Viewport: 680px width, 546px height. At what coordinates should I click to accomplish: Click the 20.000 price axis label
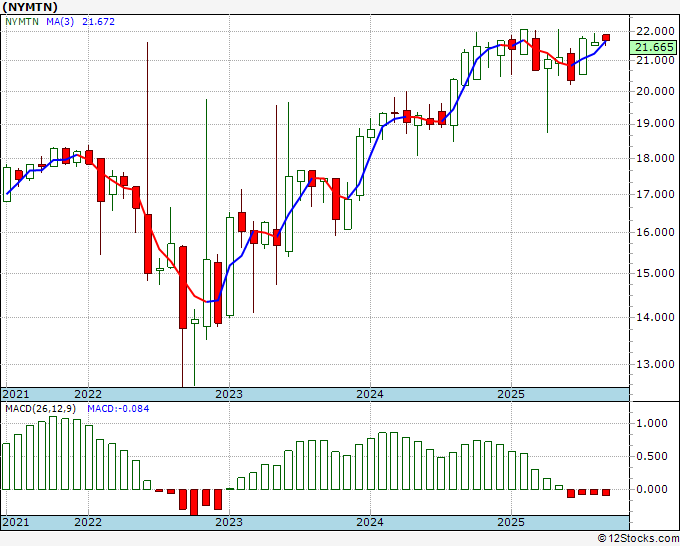[x=655, y=92]
